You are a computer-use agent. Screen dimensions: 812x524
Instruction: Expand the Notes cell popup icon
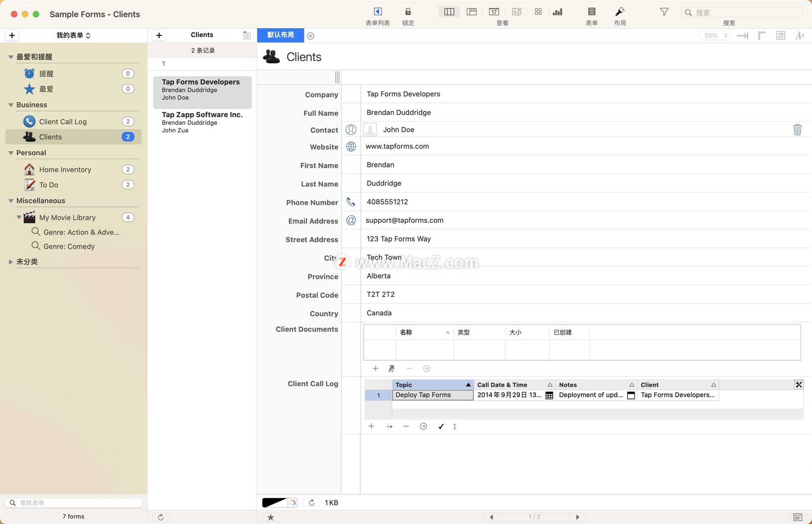[x=631, y=396]
